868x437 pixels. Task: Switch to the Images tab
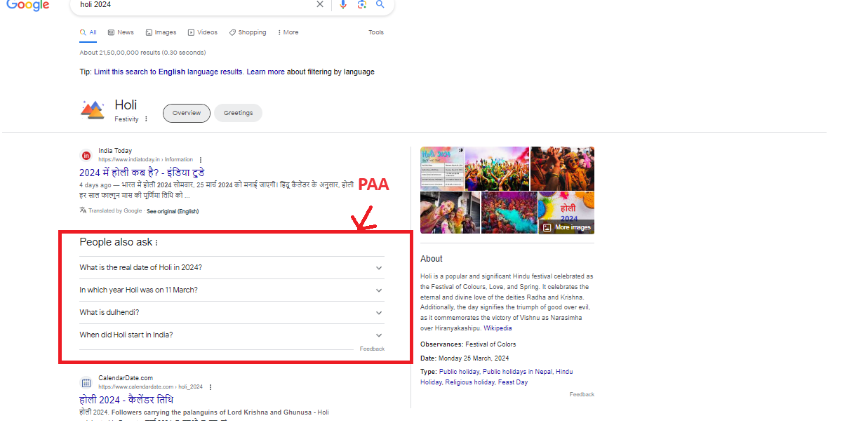click(x=161, y=32)
